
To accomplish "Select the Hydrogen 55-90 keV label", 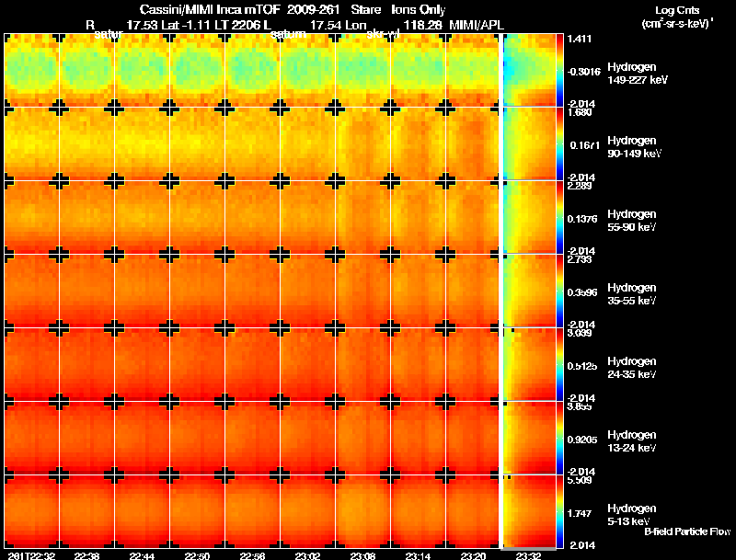I will click(632, 221).
